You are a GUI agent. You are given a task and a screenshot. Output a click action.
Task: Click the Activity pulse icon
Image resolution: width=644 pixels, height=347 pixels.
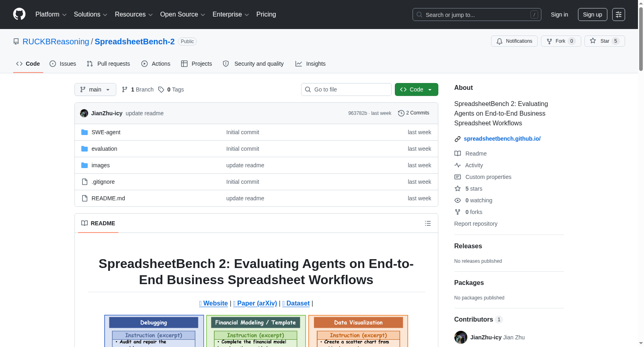pos(458,165)
